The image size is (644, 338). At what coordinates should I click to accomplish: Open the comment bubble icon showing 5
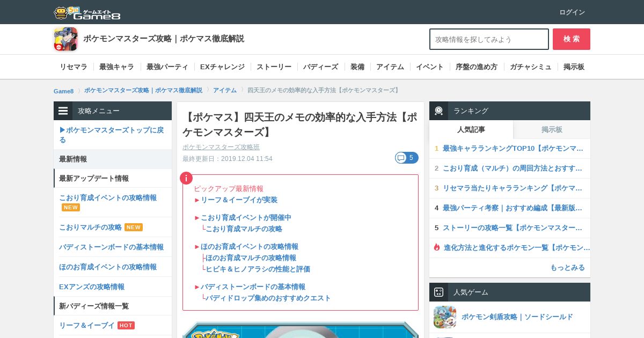coord(407,158)
